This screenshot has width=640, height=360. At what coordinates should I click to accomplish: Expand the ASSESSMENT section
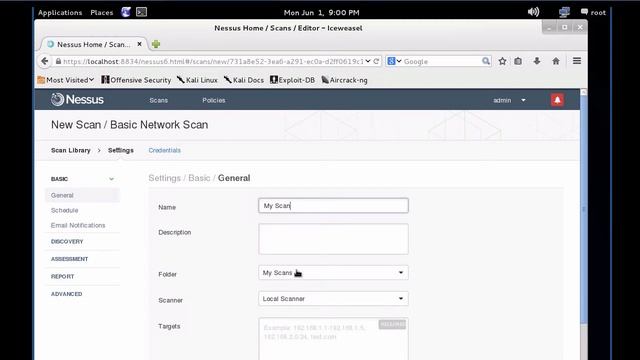[x=69, y=259]
